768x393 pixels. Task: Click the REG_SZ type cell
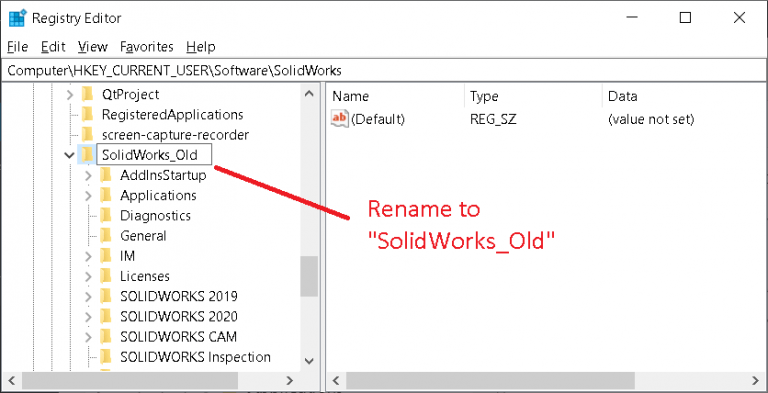[493, 119]
